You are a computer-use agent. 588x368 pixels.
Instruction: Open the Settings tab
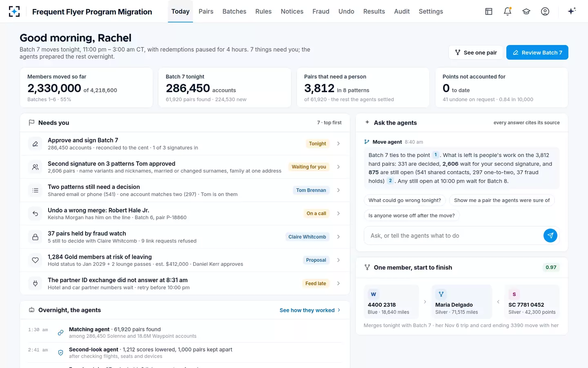click(431, 11)
